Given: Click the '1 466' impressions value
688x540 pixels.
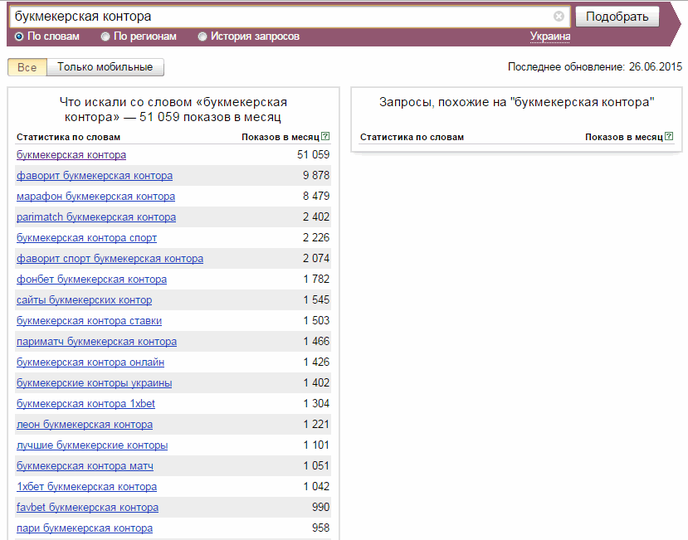Looking at the screenshot, I should point(316,341).
